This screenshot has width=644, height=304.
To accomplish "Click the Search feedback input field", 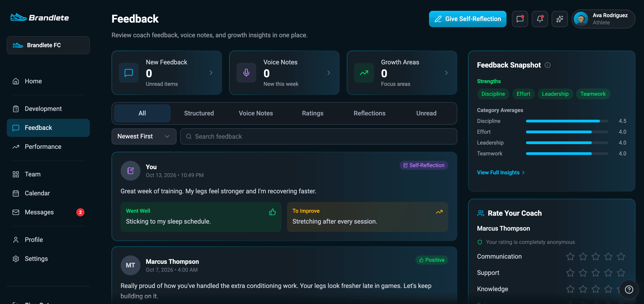I will point(318,136).
